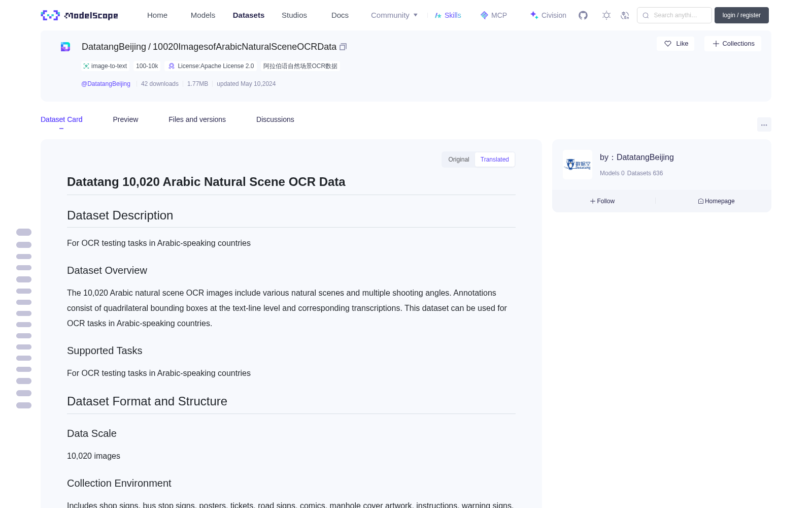Open Datasets in the navigation
The height and width of the screenshot is (508, 812).
coord(249,15)
